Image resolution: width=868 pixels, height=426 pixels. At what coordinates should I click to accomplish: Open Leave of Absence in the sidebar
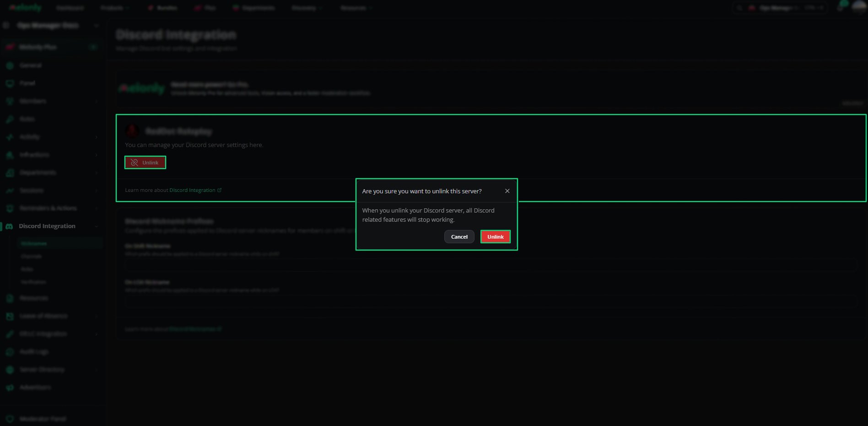pyautogui.click(x=43, y=316)
